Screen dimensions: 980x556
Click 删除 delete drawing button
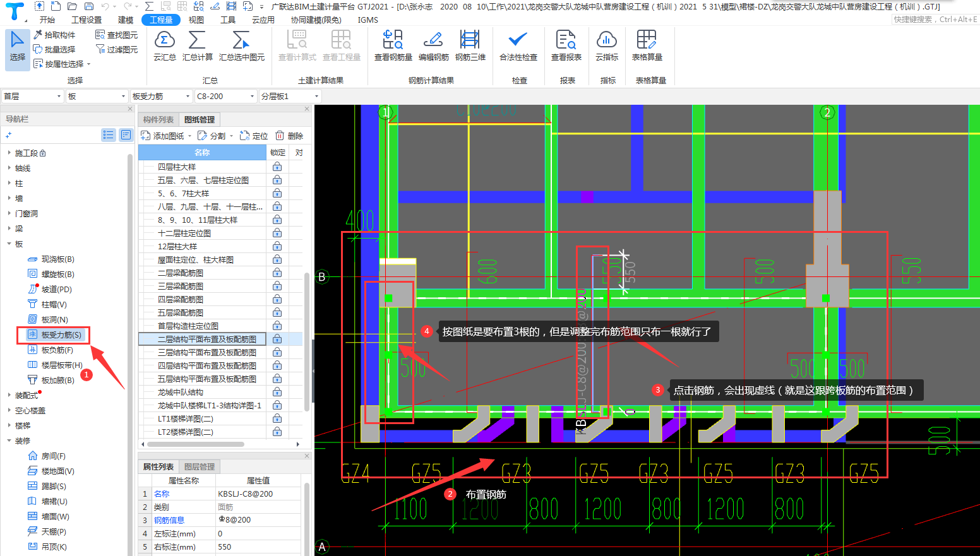289,136
